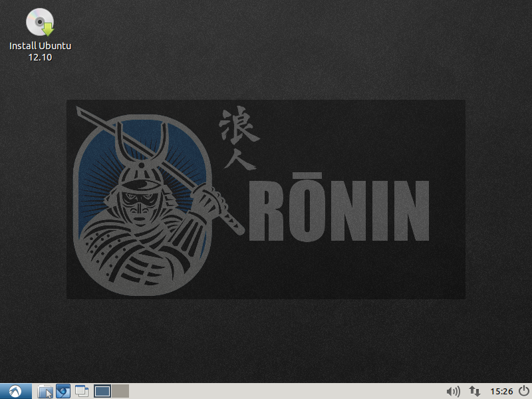
Task: Toggle show-desktop to minimize all windows
Action: point(80,391)
